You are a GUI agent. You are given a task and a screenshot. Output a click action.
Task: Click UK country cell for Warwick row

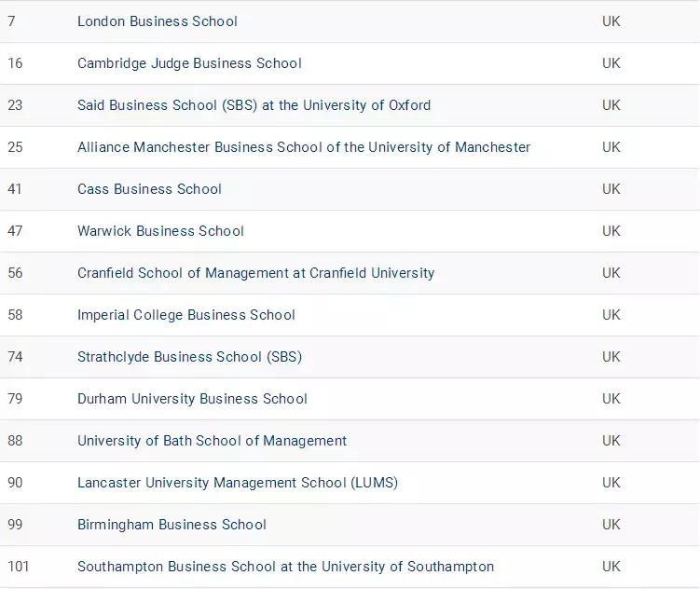[x=611, y=231]
